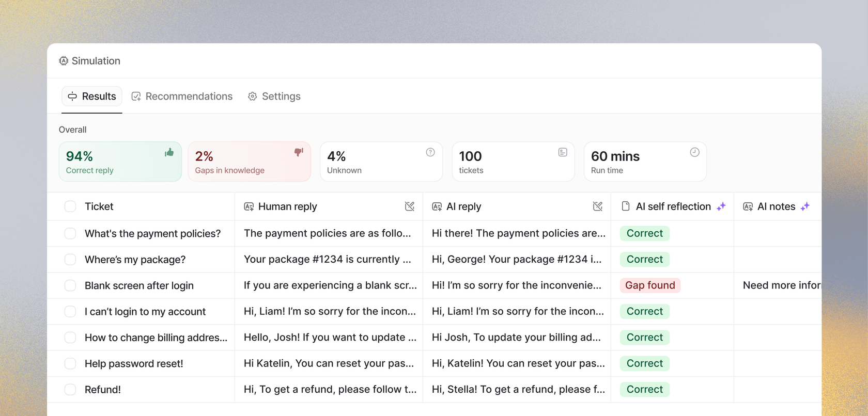Select the "Blank screen after login" checkbox
Viewport: 868px width, 416px height.
70,285
